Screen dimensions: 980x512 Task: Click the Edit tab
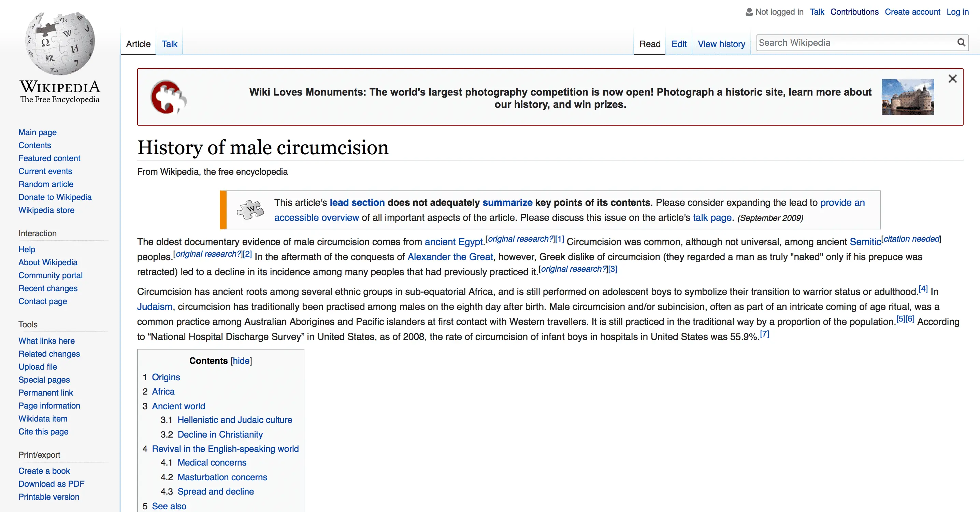tap(679, 44)
